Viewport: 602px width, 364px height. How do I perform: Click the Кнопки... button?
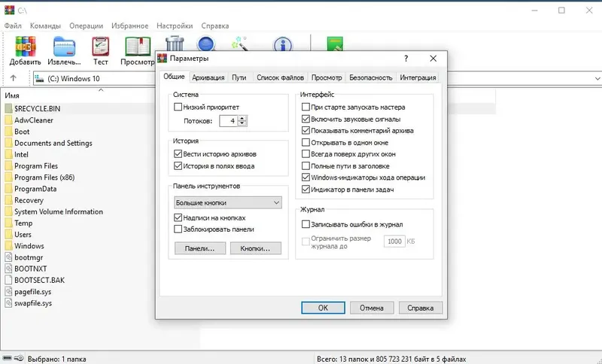pyautogui.click(x=255, y=248)
